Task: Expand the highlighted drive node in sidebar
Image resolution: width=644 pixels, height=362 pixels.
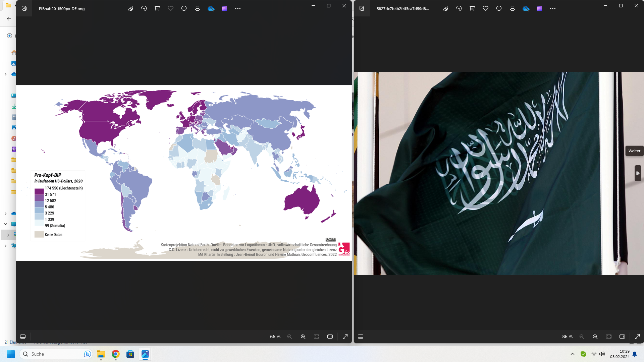Action: [x=8, y=235]
